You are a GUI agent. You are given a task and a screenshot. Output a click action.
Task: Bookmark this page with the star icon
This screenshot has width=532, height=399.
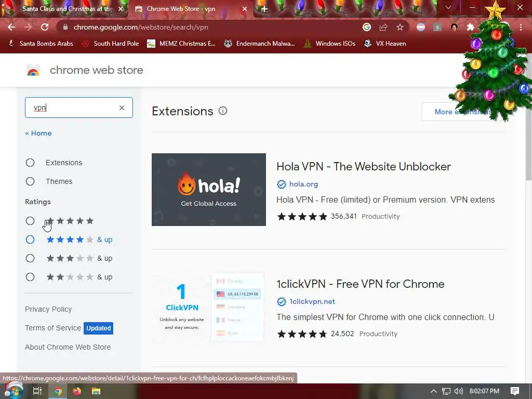point(400,27)
